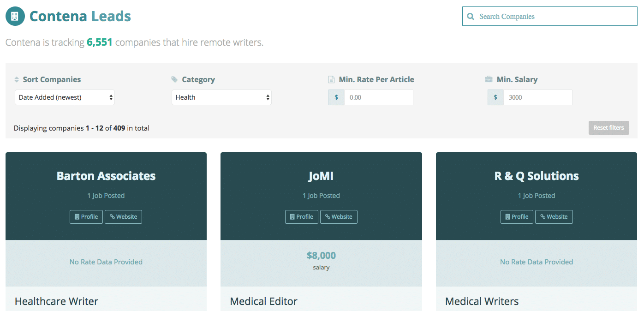
Task: Click the magnifying glass search icon
Action: tap(471, 17)
